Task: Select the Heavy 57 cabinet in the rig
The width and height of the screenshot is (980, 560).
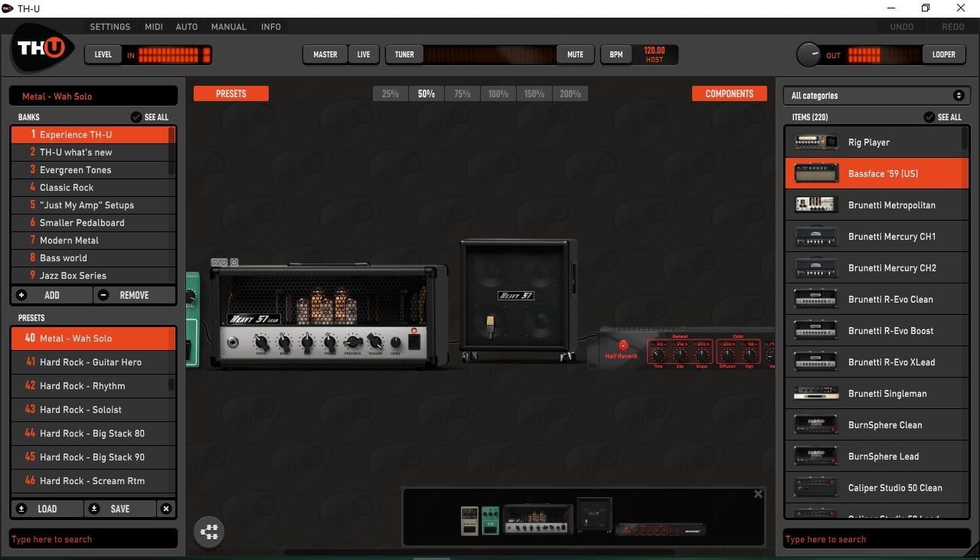Action: [x=518, y=299]
